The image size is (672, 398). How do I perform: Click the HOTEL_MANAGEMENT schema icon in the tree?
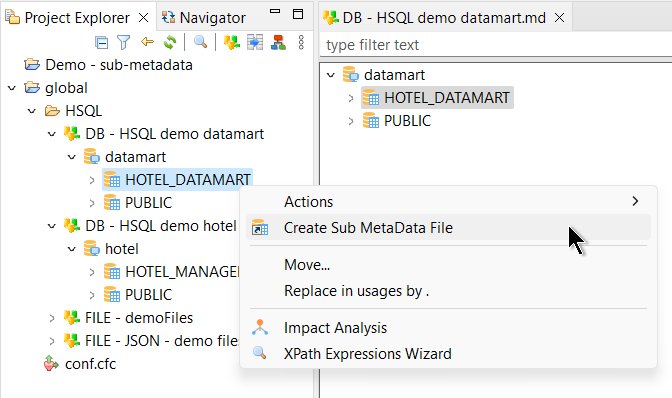point(112,272)
